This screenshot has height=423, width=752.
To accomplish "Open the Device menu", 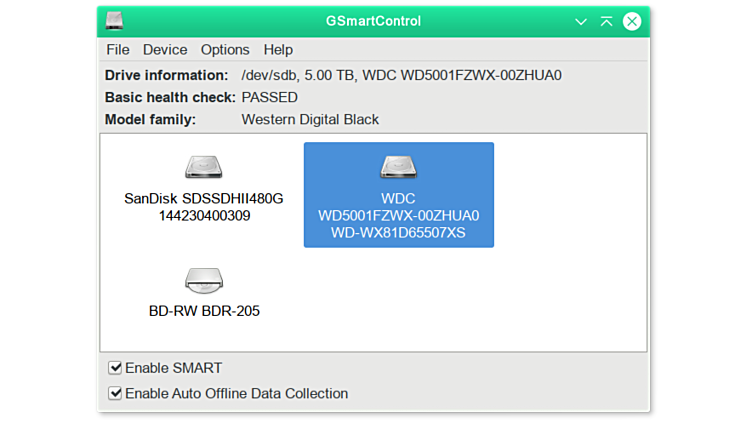I will pyautogui.click(x=165, y=49).
